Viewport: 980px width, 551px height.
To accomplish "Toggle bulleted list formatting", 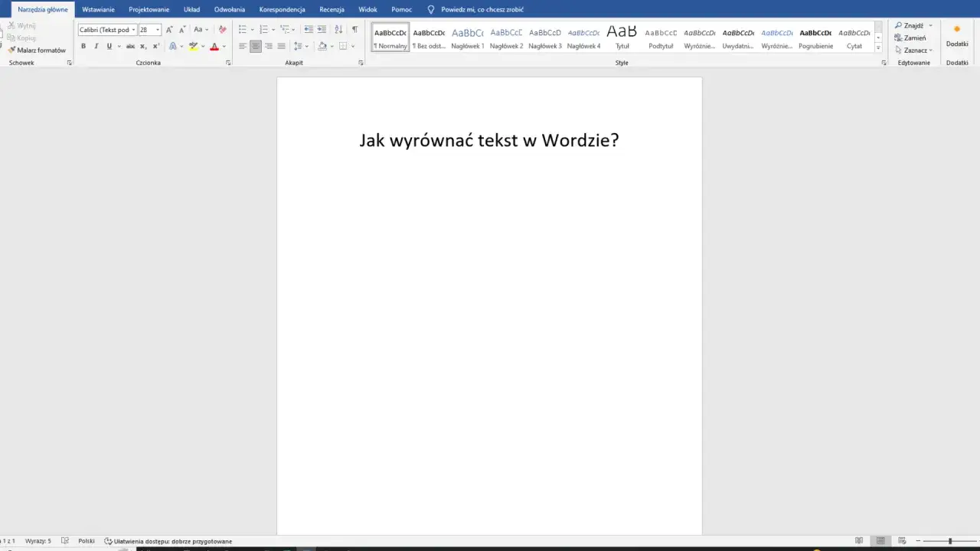I will point(242,29).
